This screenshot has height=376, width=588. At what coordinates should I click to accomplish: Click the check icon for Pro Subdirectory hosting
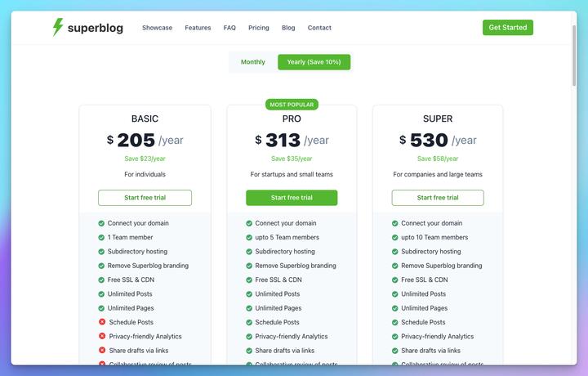tap(249, 252)
